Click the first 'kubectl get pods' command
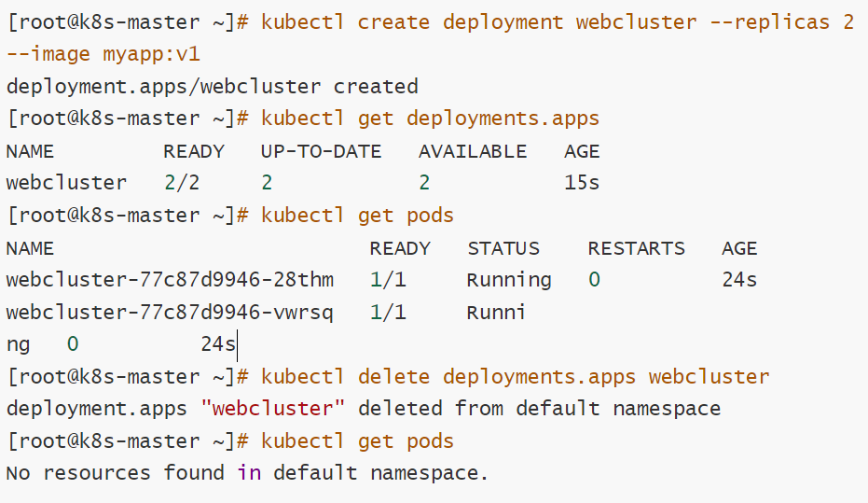 pos(357,216)
